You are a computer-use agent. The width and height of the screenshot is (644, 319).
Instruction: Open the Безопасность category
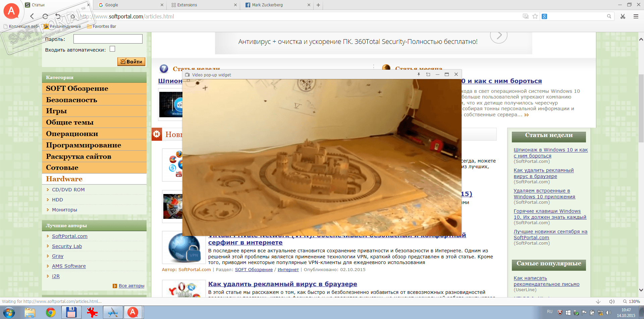(x=94, y=100)
